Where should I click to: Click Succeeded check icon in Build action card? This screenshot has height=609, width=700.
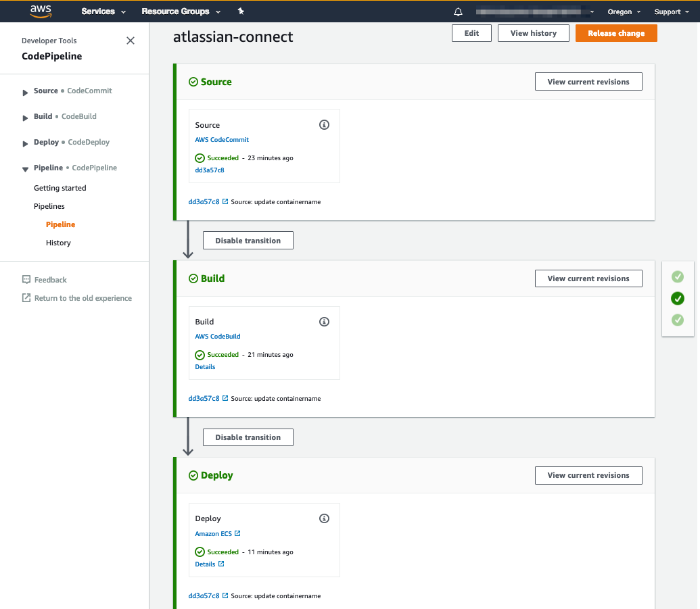coord(200,355)
